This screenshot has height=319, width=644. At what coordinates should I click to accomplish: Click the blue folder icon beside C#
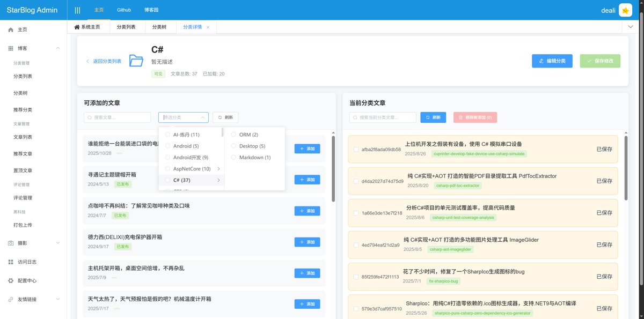coord(136,61)
